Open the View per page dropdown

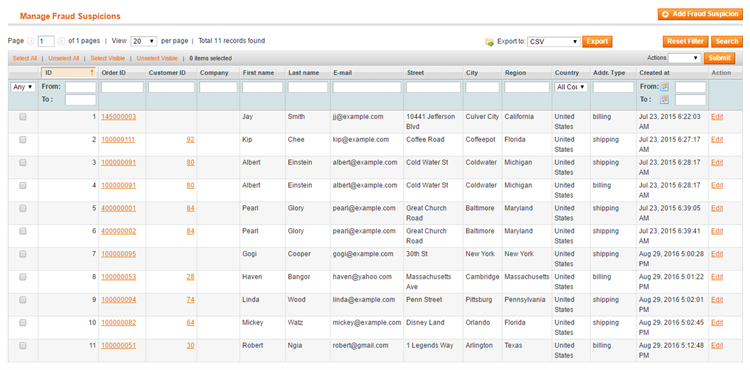pos(144,42)
